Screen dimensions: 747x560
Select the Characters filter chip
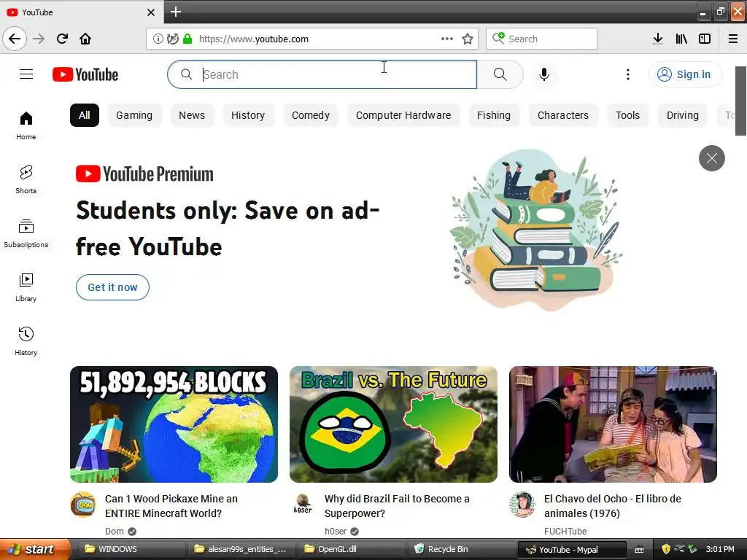tap(563, 115)
